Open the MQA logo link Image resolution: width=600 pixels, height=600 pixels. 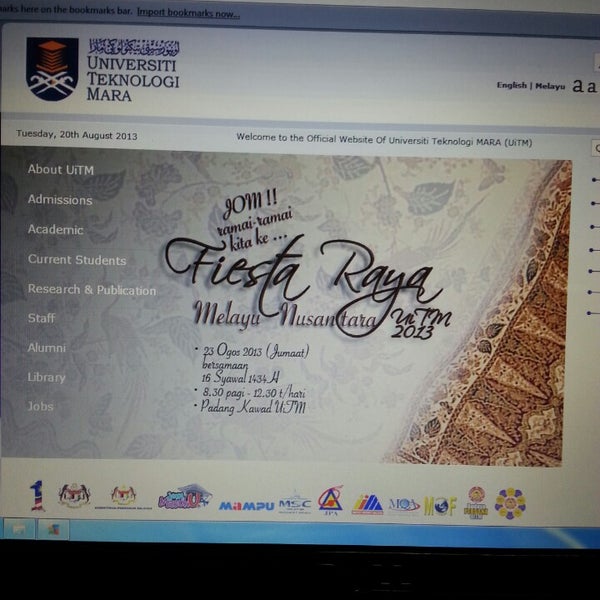click(x=404, y=505)
